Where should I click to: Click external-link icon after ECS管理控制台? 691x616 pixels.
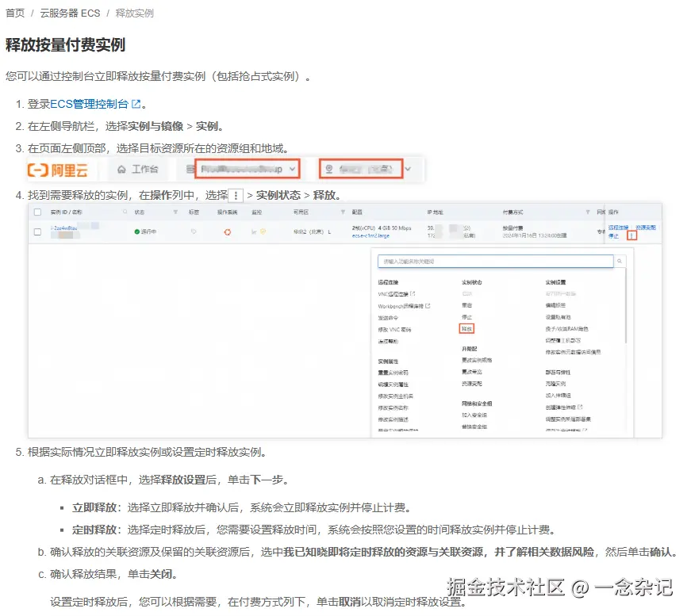pos(136,104)
